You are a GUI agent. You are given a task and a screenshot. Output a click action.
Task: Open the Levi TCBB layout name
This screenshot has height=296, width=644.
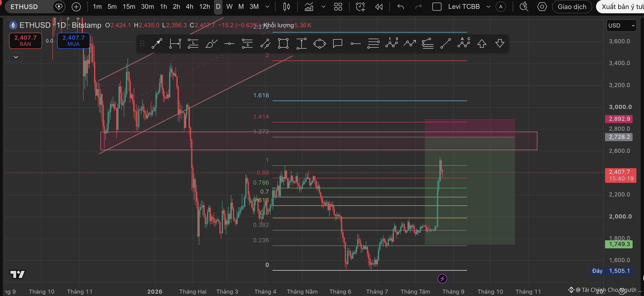click(x=464, y=7)
